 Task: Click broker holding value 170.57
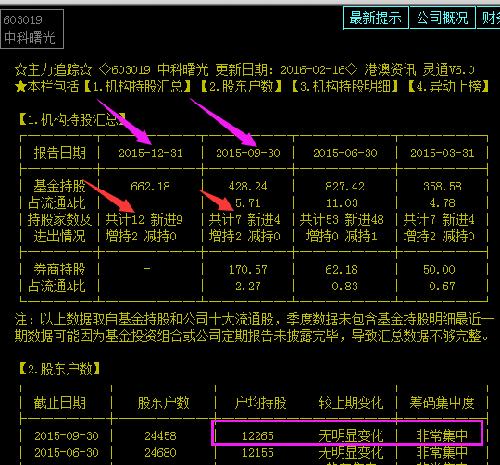(248, 269)
